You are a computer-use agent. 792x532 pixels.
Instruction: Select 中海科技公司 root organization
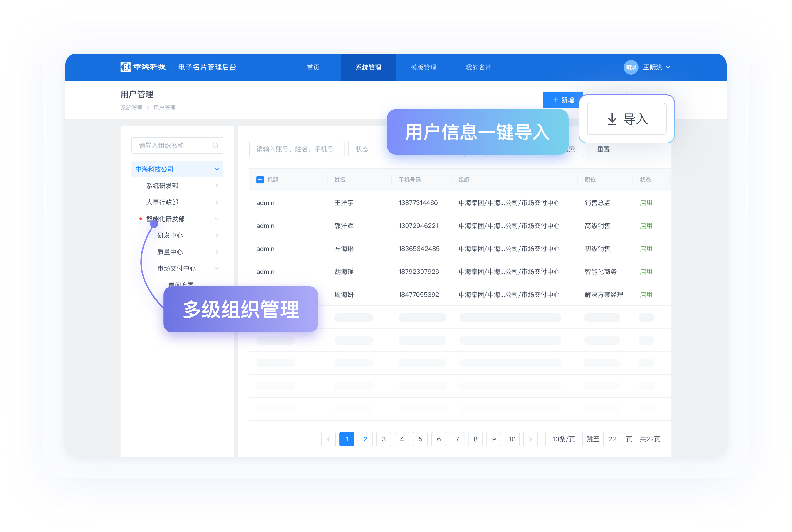[177, 169]
